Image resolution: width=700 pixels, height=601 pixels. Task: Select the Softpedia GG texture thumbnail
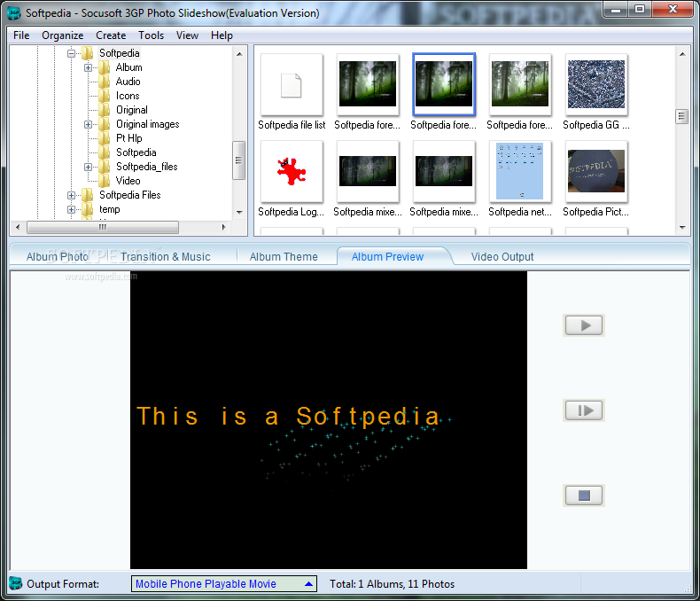(x=596, y=85)
